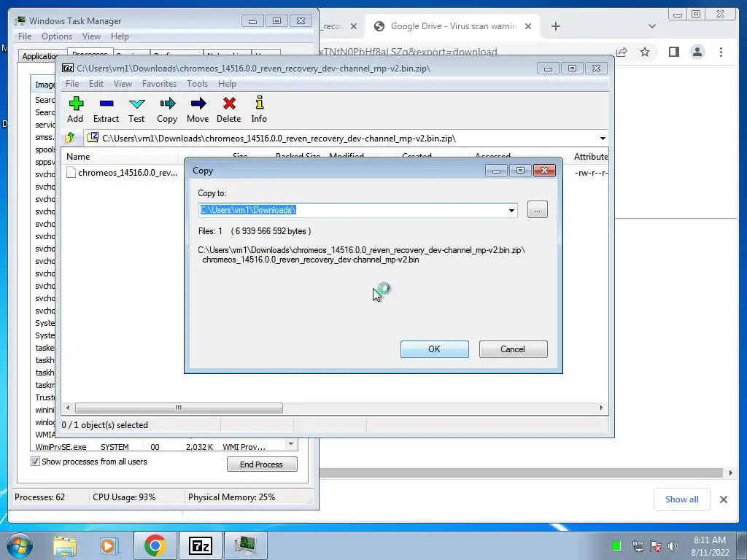Open the Windows Start menu
The width and height of the screenshot is (747, 560).
[x=20, y=545]
